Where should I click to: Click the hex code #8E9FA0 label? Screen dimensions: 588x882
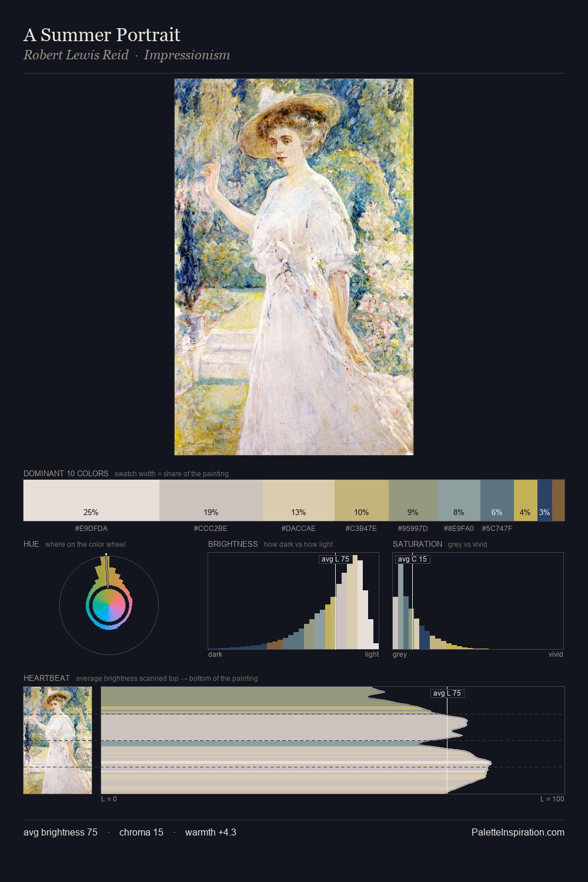(x=459, y=529)
